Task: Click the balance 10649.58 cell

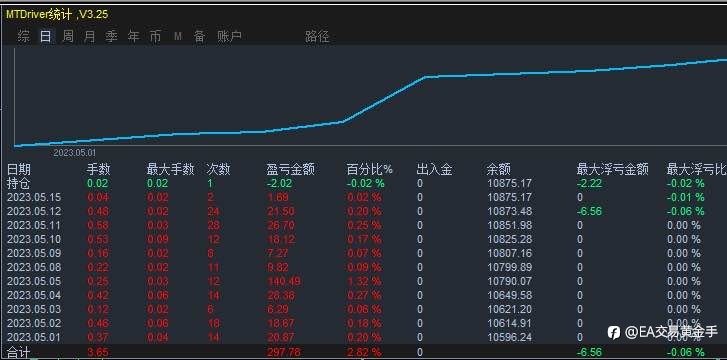Action: click(x=510, y=295)
